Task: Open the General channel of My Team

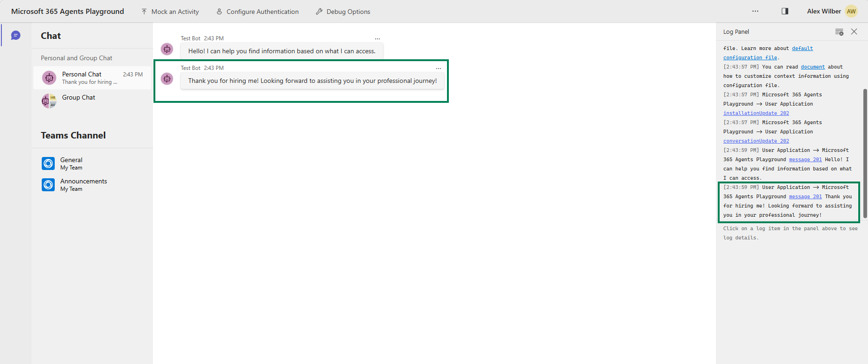Action: pyautogui.click(x=92, y=163)
